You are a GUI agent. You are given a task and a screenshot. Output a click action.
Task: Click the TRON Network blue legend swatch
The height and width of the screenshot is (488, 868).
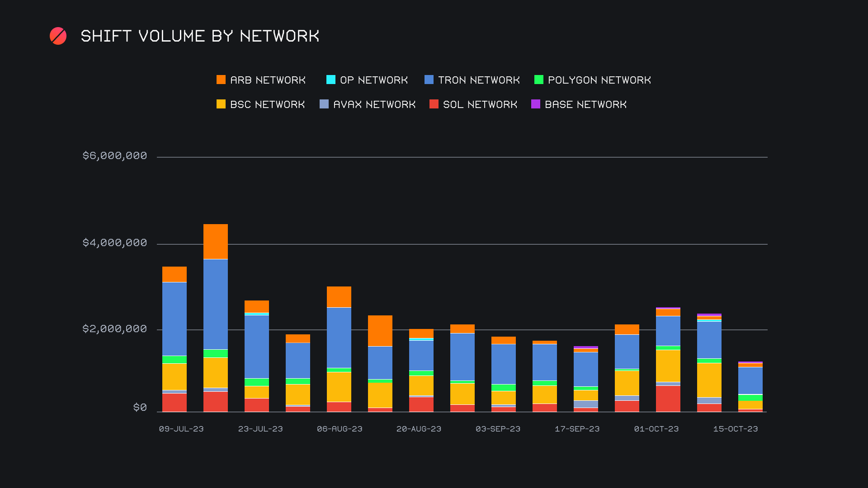tap(429, 80)
